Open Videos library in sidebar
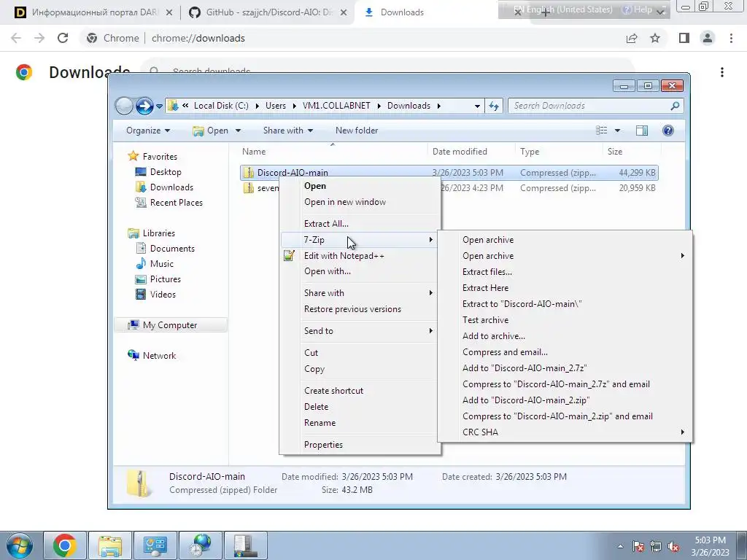747x560 pixels. click(163, 295)
